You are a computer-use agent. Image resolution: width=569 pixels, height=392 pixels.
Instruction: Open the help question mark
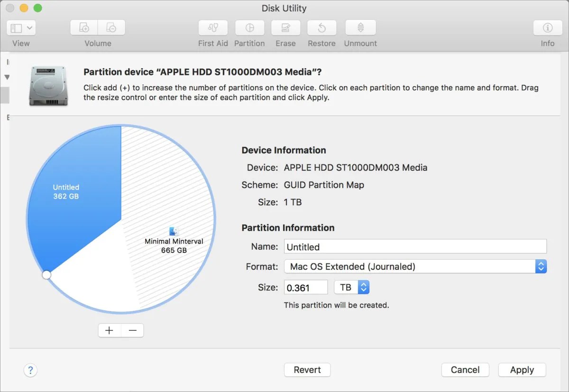point(30,370)
